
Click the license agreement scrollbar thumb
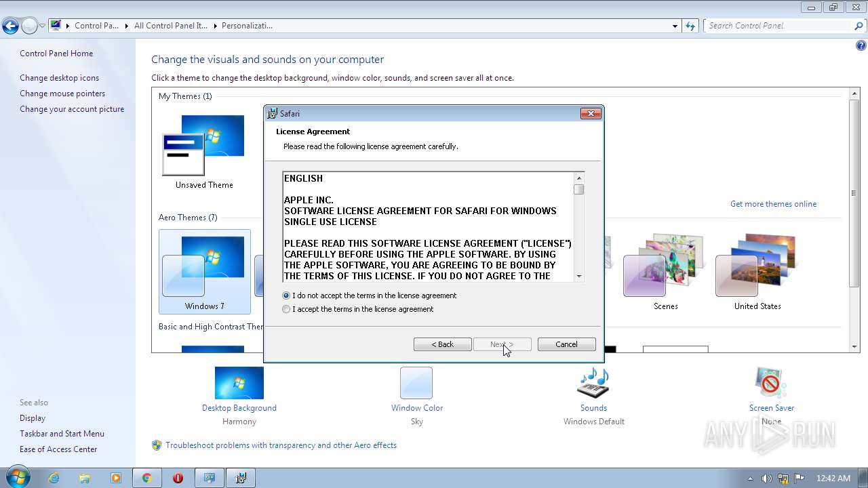click(x=579, y=190)
